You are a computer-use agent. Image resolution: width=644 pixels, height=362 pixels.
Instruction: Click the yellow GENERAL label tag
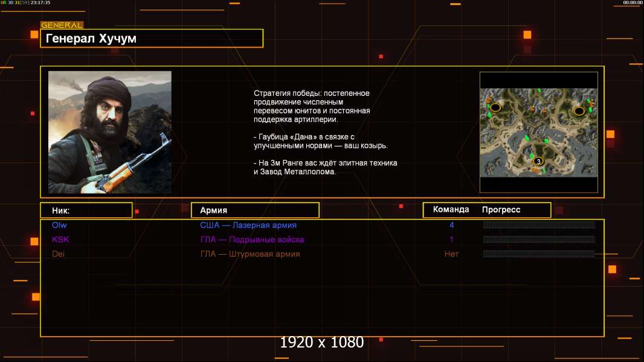point(62,25)
